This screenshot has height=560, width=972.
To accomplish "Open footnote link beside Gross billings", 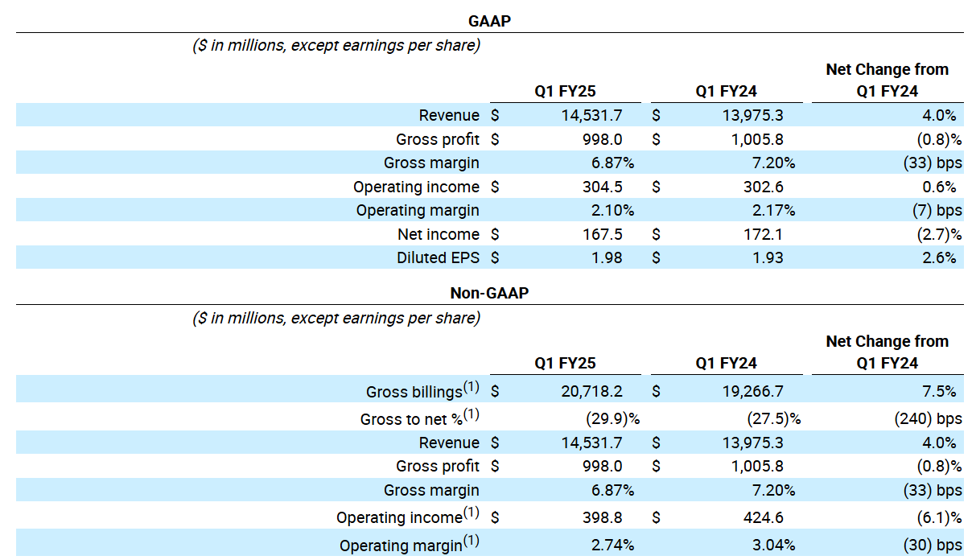I will (x=471, y=387).
